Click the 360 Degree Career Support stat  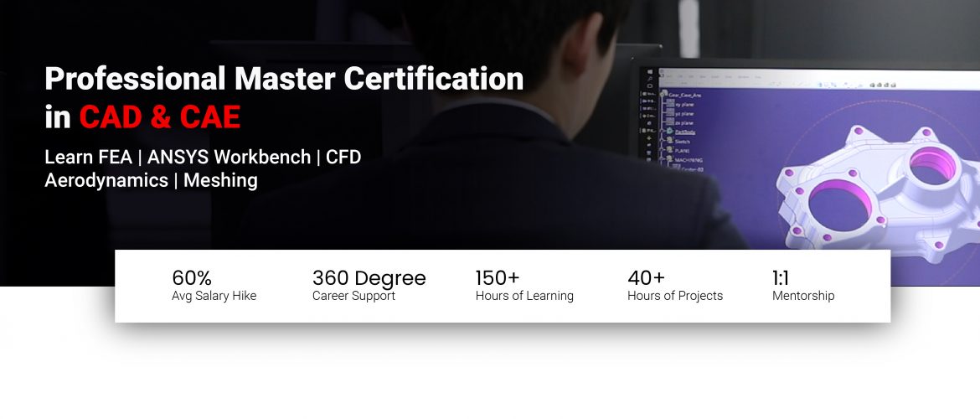369,286
